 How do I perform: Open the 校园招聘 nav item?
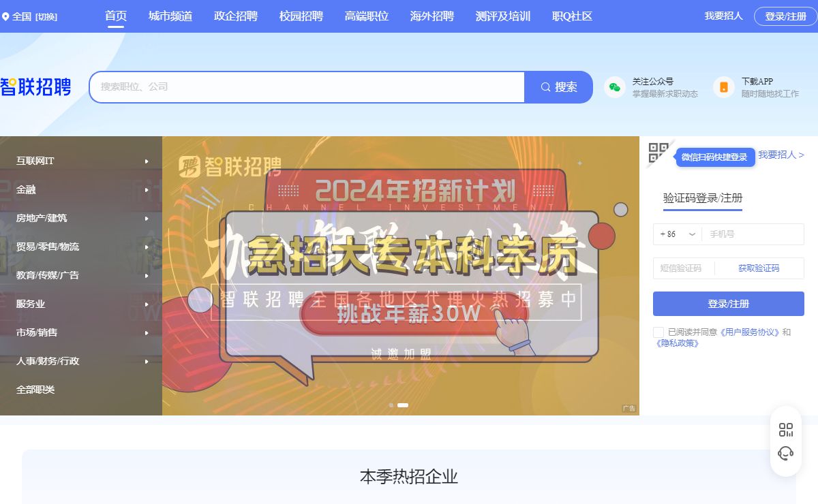(x=301, y=16)
